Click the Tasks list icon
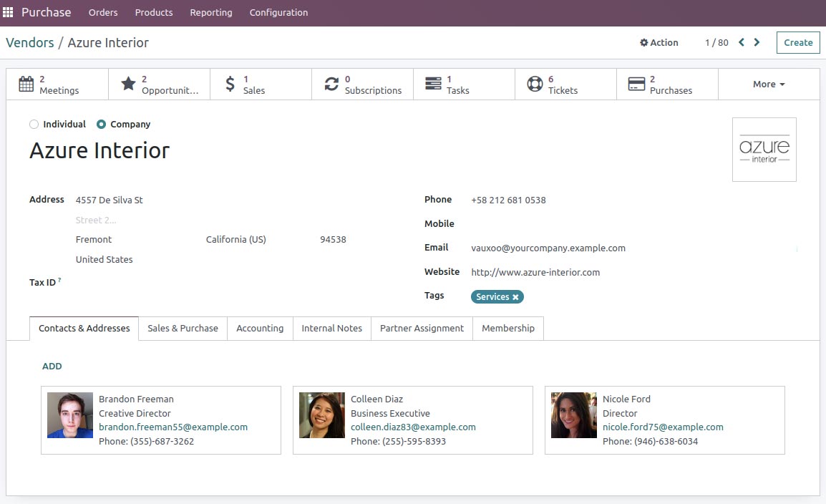 click(432, 84)
